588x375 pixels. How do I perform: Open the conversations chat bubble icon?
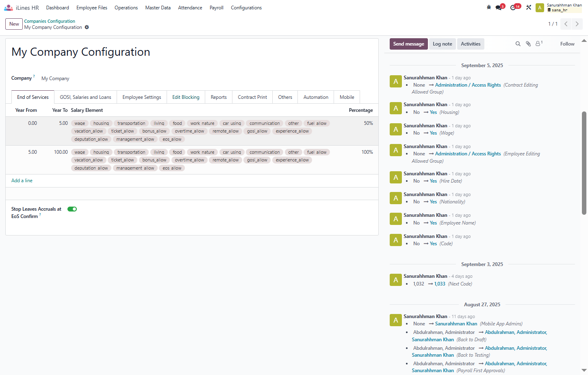pos(499,7)
